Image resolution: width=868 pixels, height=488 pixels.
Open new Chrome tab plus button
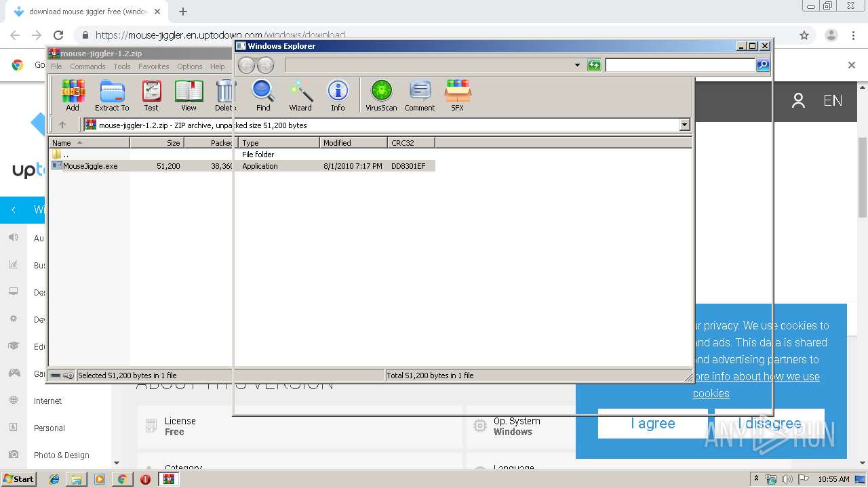coord(183,12)
